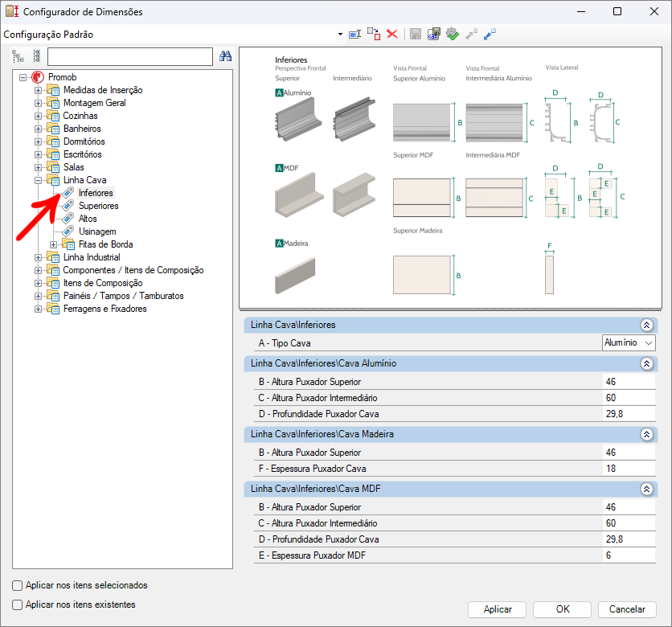This screenshot has width=672, height=627.
Task: Check 'Aplicar nos itens existentes' option
Action: (x=18, y=604)
